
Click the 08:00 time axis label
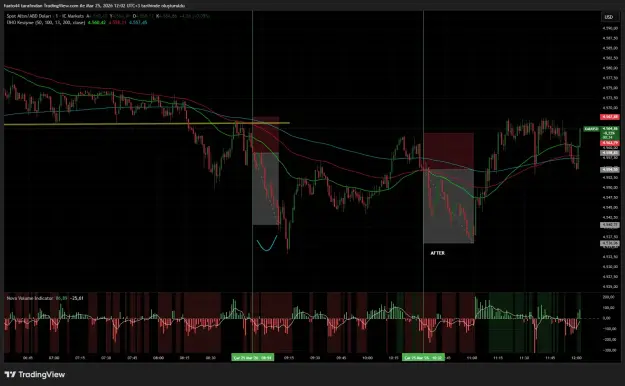pos(158,358)
